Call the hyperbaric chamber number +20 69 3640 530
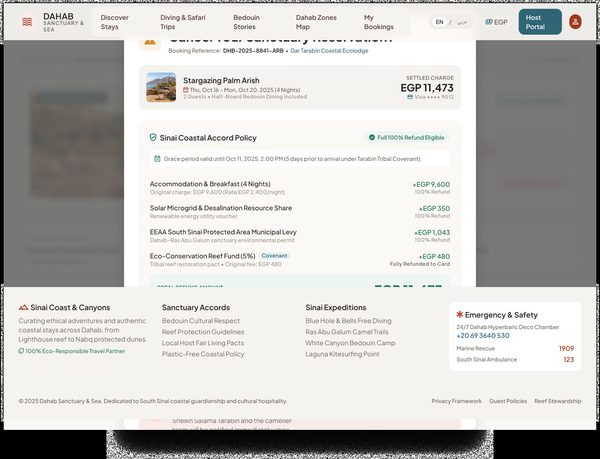 [x=483, y=335]
